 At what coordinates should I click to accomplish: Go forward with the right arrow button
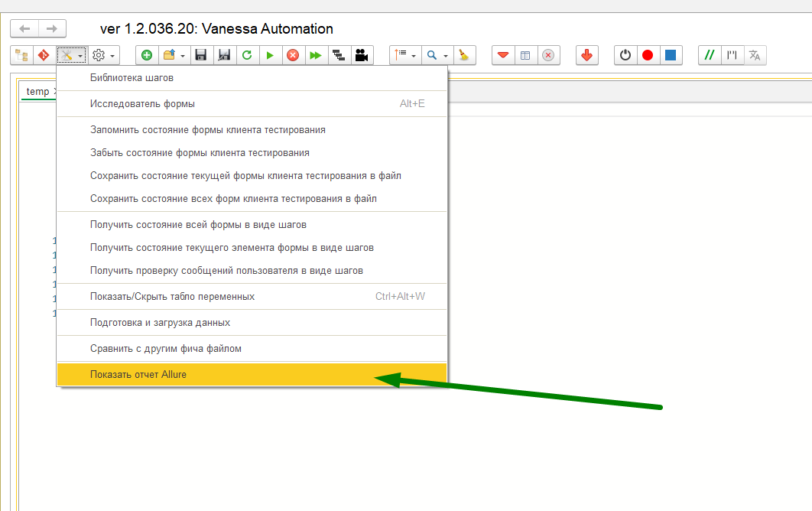pyautogui.click(x=52, y=28)
